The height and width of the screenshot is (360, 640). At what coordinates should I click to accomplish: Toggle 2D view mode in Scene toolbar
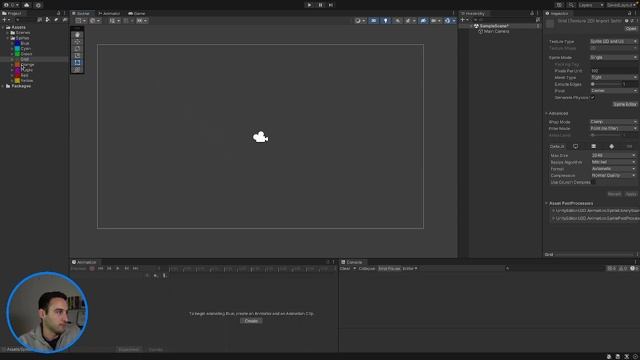coord(373,20)
